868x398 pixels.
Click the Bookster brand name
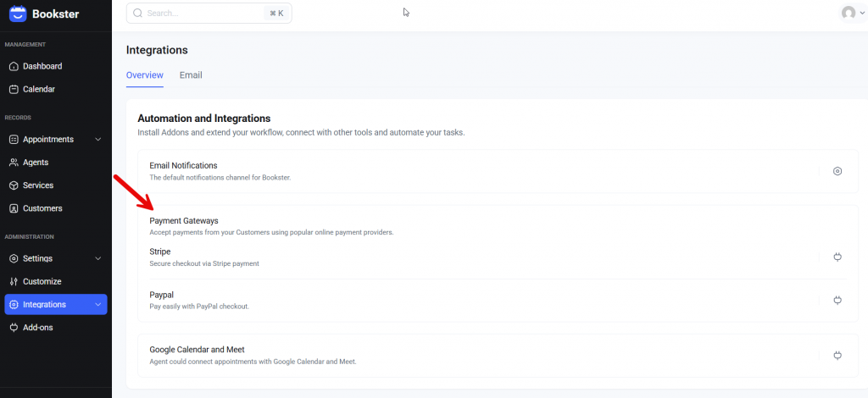click(55, 14)
